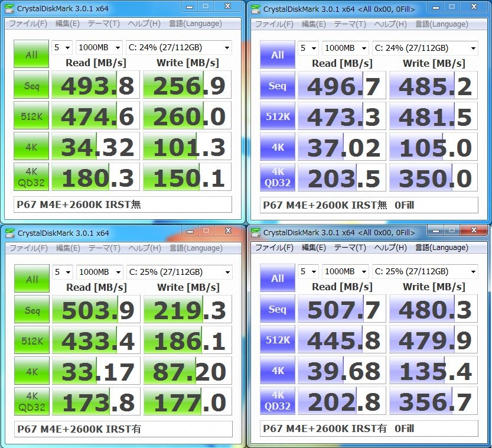Click the CrystalDiskMark app icon in the top-left window title bar

[x=9, y=9]
